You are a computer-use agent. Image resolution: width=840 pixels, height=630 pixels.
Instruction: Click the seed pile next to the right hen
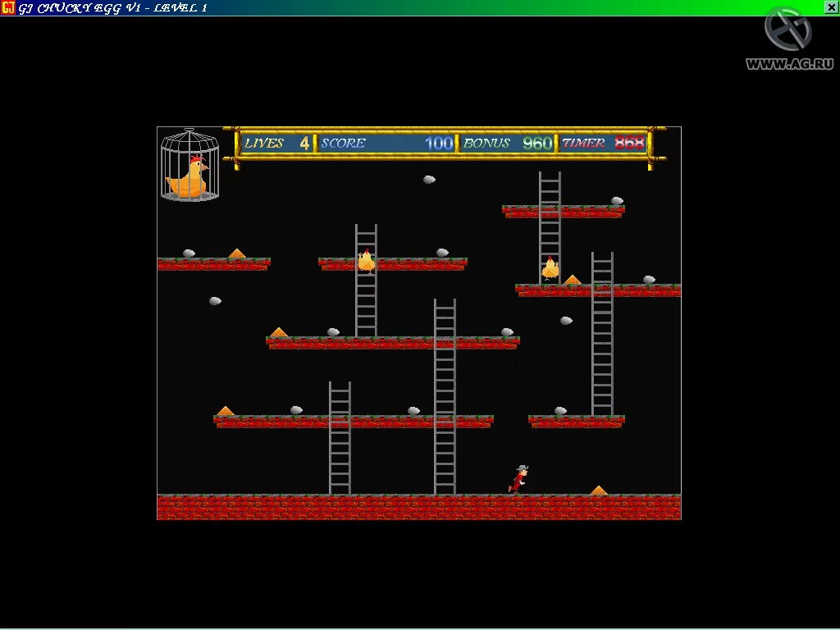(572, 280)
